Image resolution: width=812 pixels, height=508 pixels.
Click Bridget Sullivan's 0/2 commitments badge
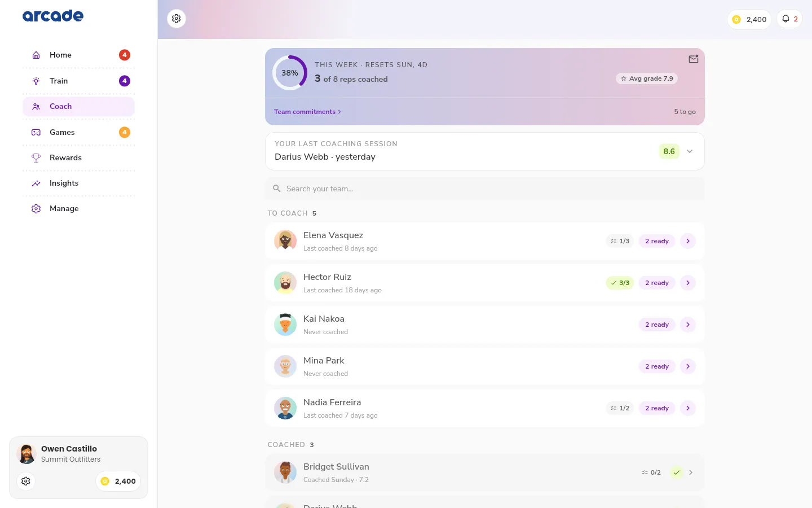click(651, 472)
